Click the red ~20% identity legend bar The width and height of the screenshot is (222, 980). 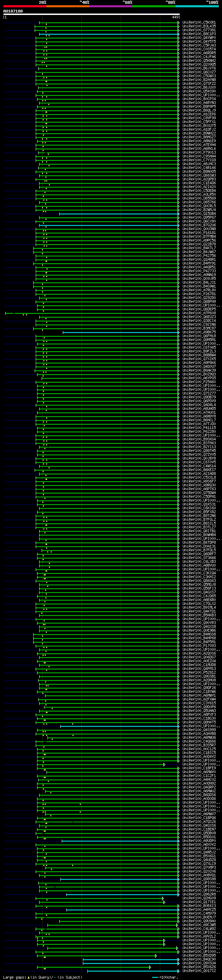(x=25, y=6)
